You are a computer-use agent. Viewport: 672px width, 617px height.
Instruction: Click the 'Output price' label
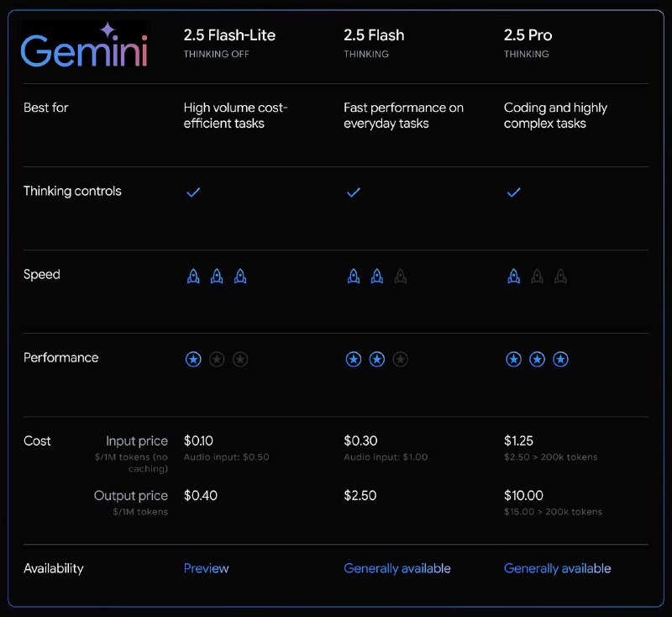131,496
